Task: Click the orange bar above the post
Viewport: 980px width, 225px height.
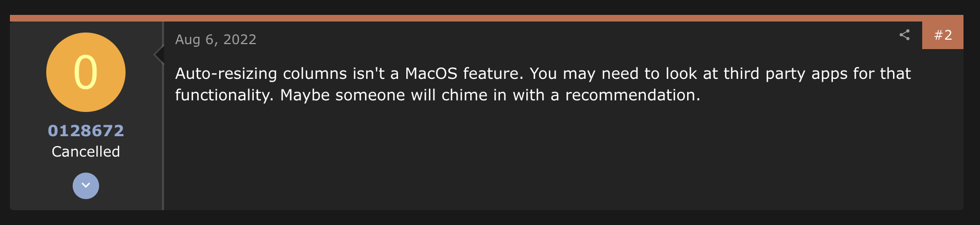Action: 484,18
